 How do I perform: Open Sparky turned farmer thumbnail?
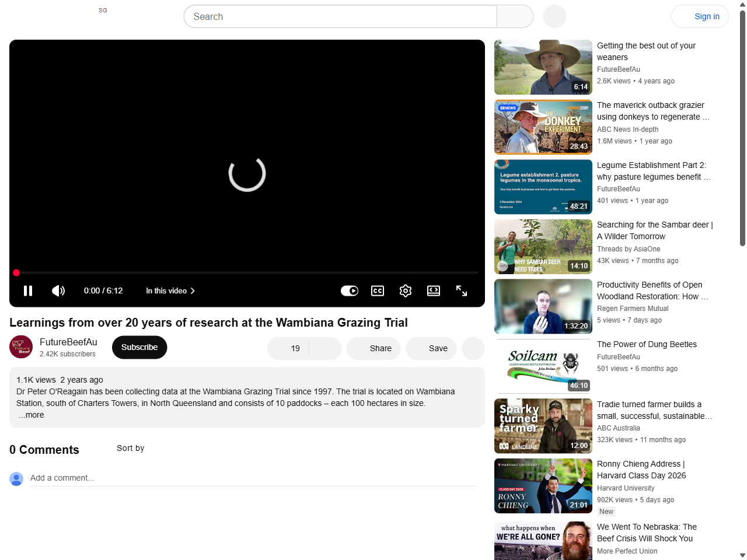pyautogui.click(x=543, y=426)
